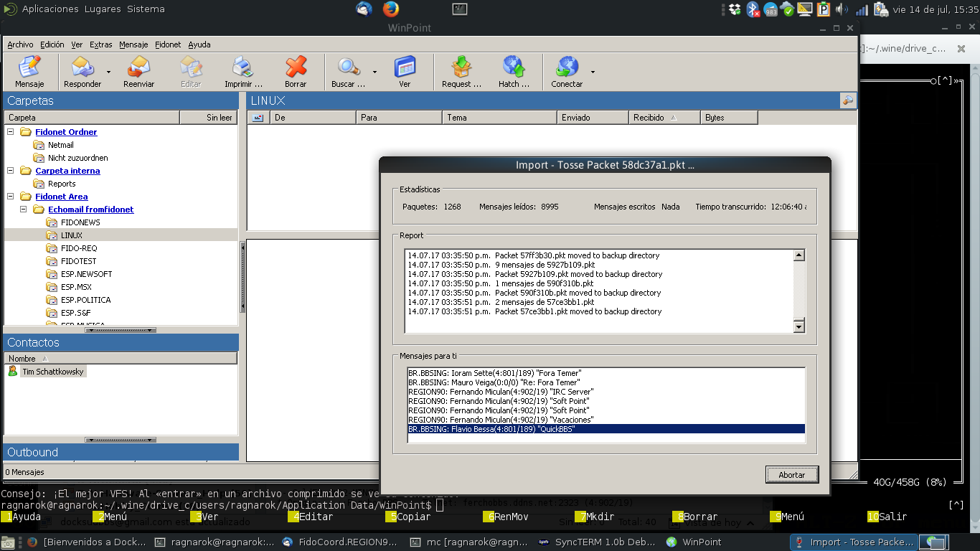Open the Responder dropdown arrow
Image resolution: width=980 pixels, height=551 pixels.
108,72
